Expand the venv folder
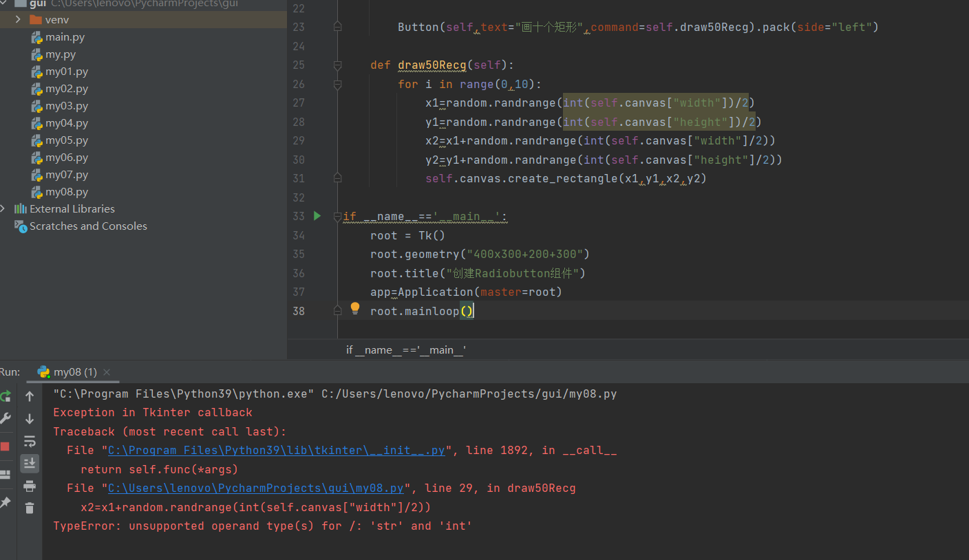 [18, 19]
